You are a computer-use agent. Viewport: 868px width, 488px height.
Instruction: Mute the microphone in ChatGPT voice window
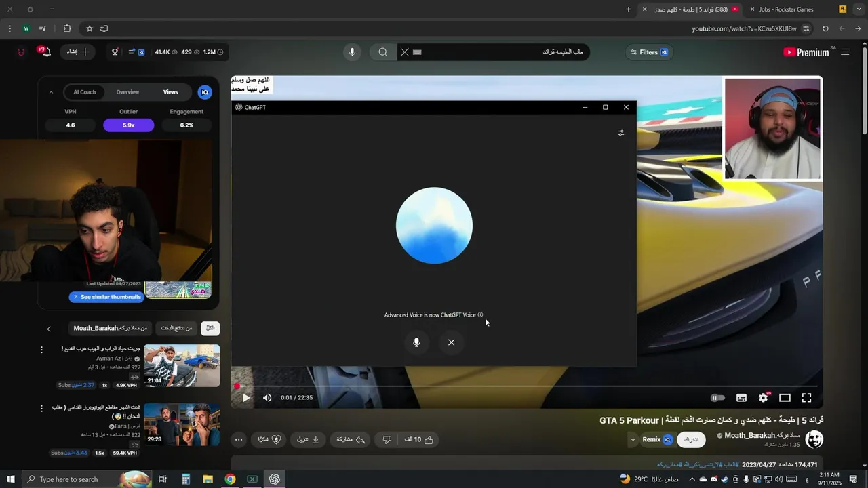pyautogui.click(x=416, y=342)
